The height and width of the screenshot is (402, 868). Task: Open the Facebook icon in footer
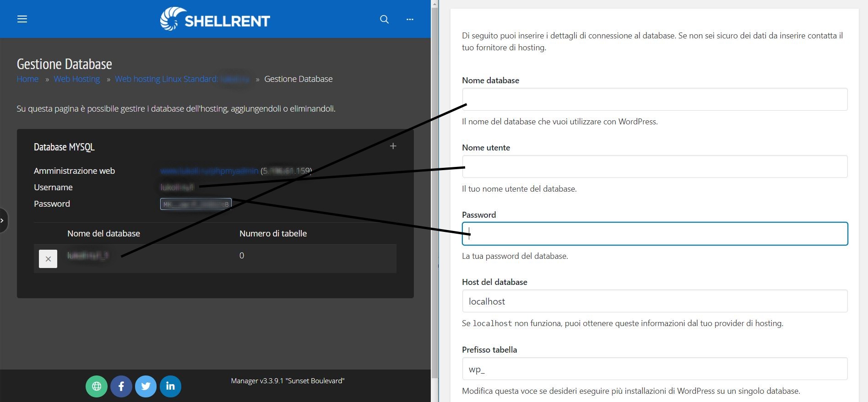click(x=121, y=386)
